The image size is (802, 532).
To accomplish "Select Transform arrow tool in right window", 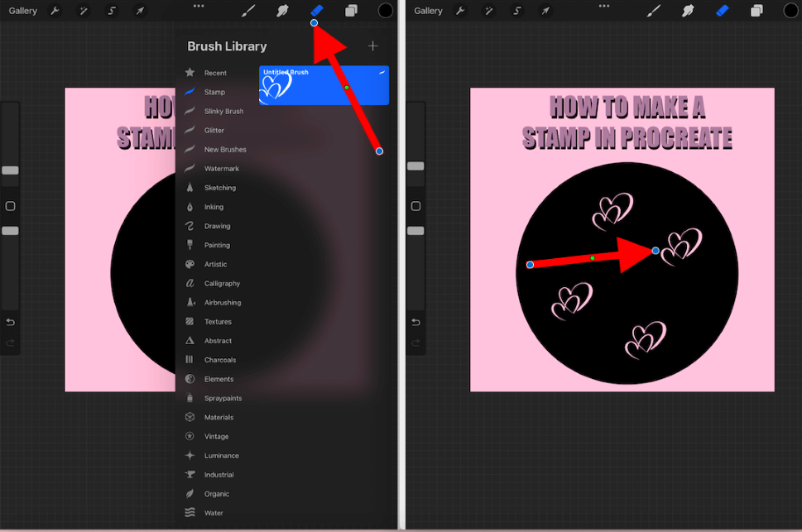I will point(545,11).
